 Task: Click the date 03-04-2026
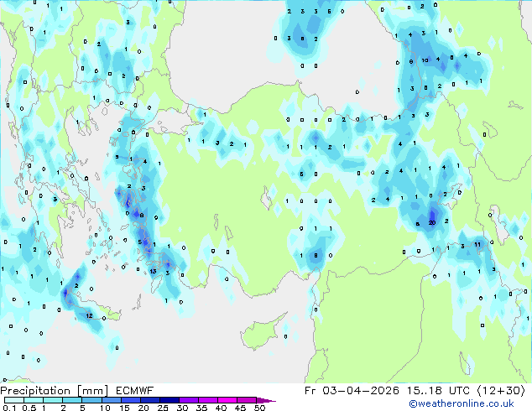click(x=361, y=391)
